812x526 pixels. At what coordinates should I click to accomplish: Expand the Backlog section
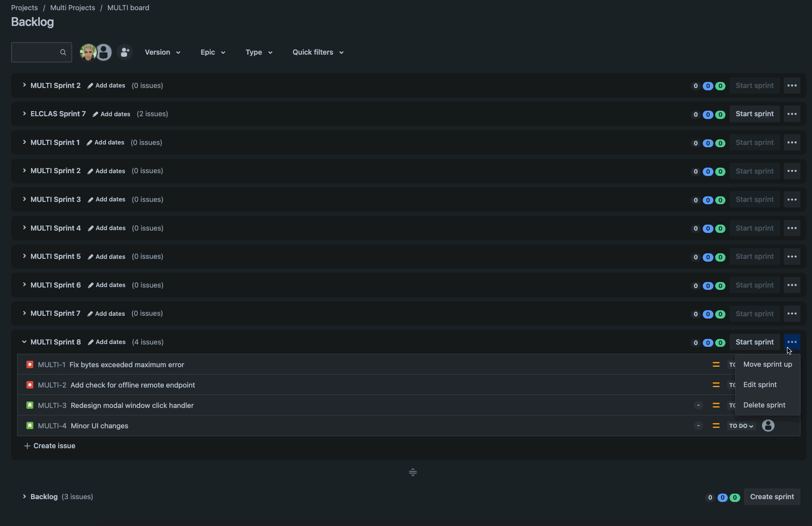[24, 497]
